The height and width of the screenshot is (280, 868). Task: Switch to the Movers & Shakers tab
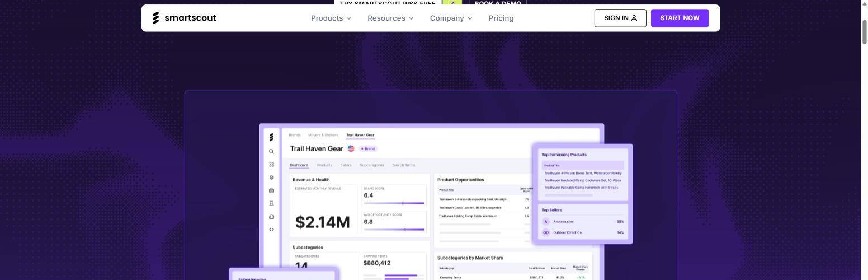[323, 135]
